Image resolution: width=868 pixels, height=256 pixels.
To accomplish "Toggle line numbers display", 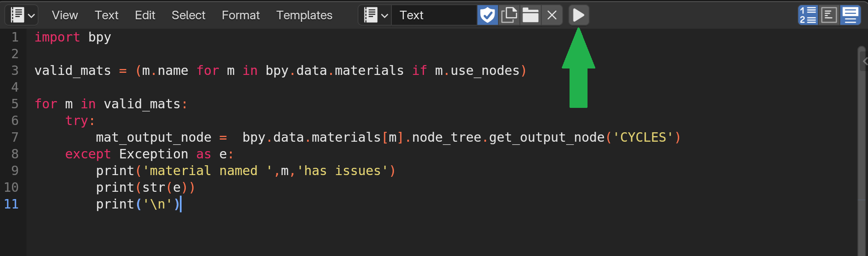I will [x=808, y=15].
